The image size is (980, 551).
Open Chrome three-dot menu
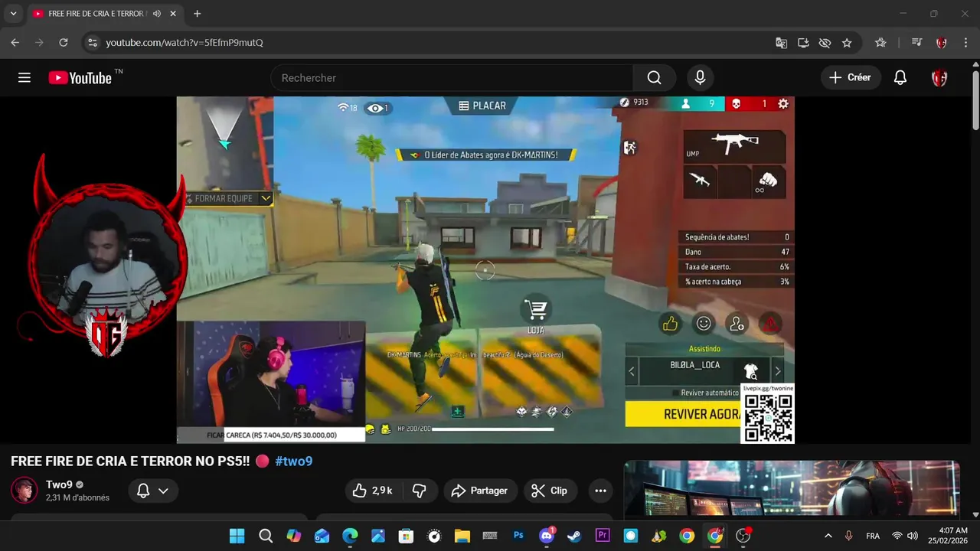(x=965, y=43)
